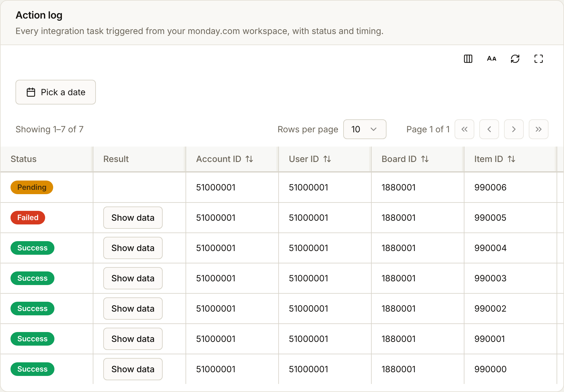The height and width of the screenshot is (392, 564).
Task: Go to the first page with double-left arrows
Action: click(x=464, y=129)
